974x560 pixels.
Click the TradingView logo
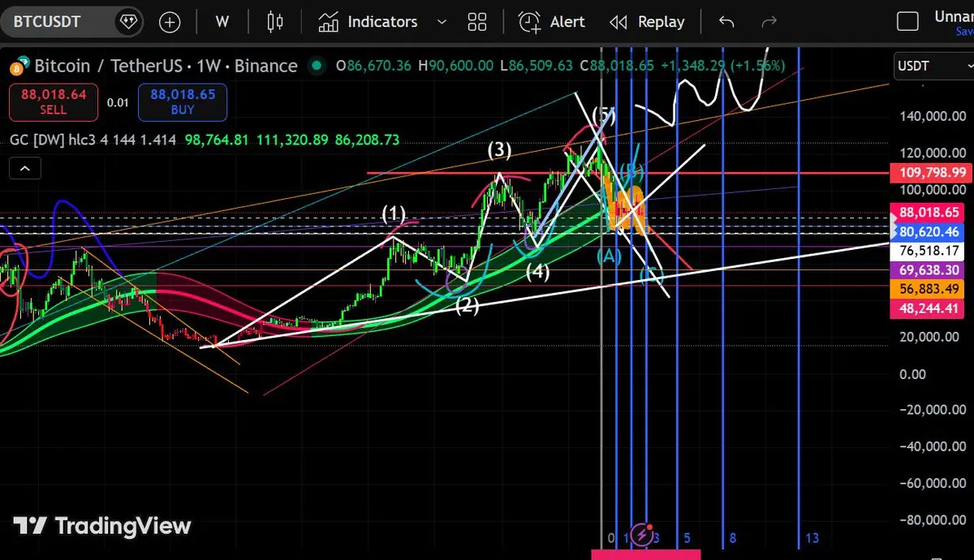point(102,526)
